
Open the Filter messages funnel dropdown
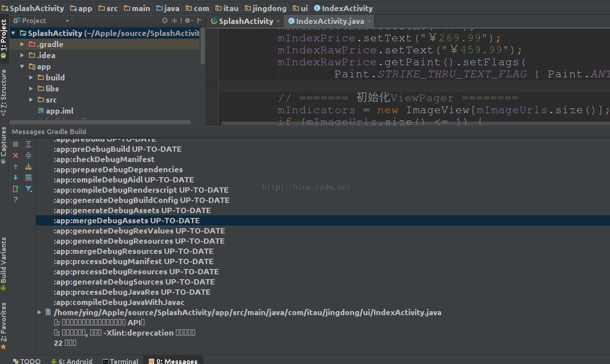pos(28,189)
